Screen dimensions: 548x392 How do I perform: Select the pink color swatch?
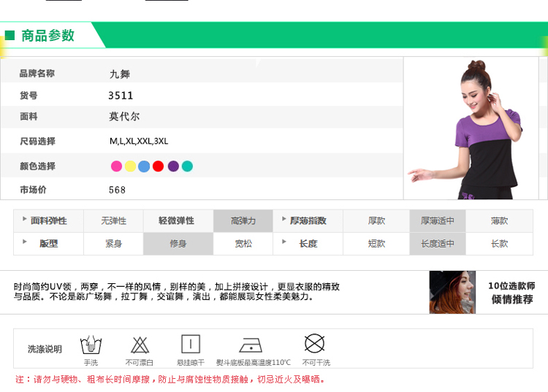tap(116, 166)
